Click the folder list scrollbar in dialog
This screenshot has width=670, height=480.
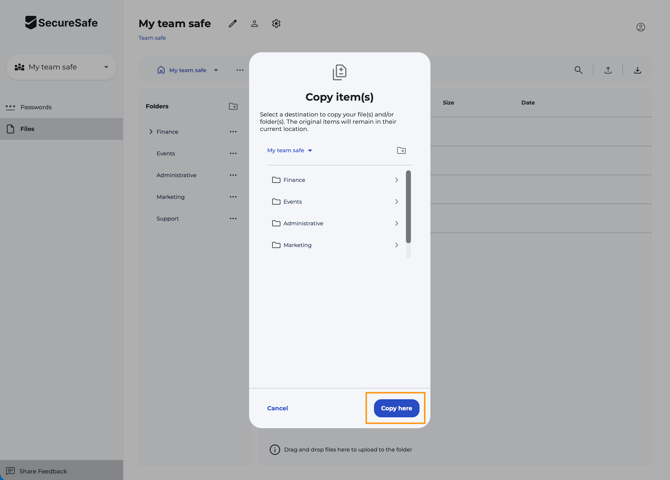(x=408, y=207)
